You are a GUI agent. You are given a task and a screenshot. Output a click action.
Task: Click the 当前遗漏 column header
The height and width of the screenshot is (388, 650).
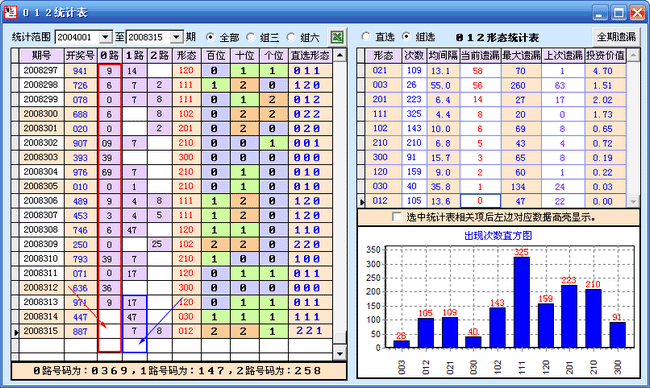(x=480, y=55)
